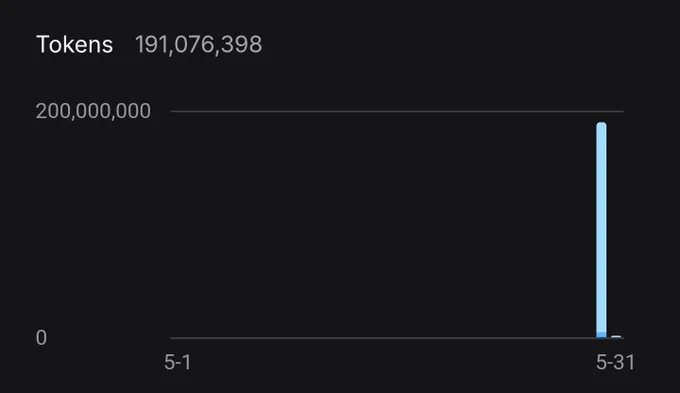Image resolution: width=680 pixels, height=393 pixels.
Task: Click the chart's bottom baseline axis
Action: click(397, 338)
